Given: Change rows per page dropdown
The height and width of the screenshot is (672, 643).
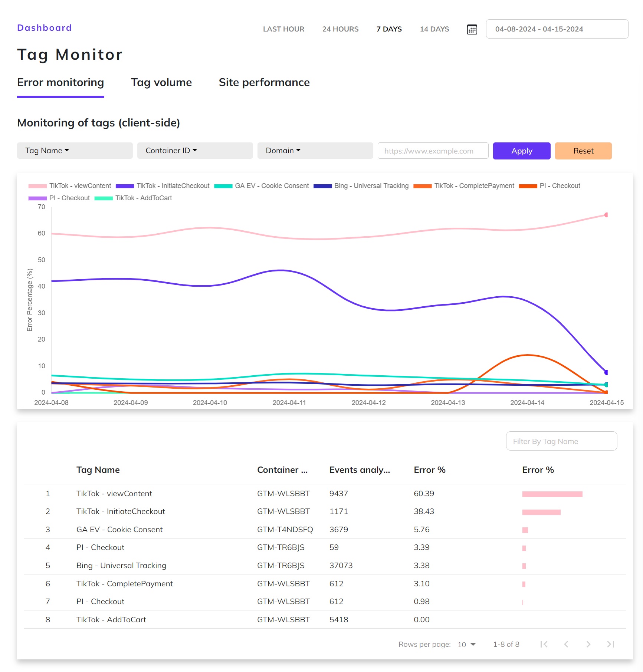Looking at the screenshot, I should (466, 645).
